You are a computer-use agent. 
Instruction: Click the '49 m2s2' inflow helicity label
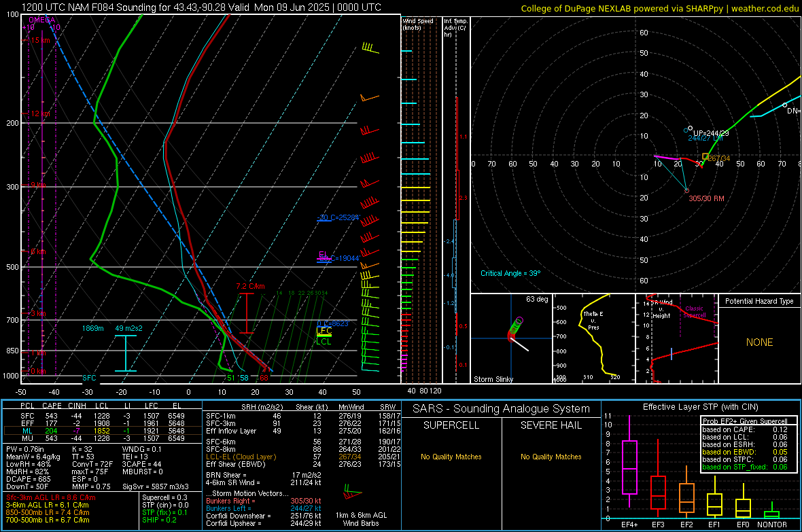(x=129, y=328)
